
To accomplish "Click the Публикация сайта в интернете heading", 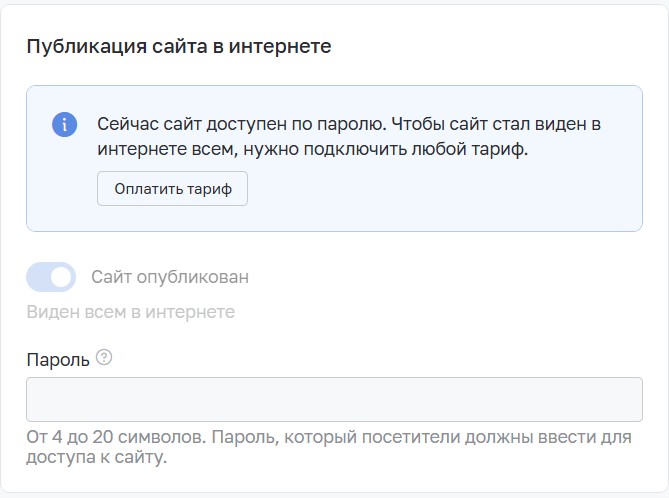I will 179,47.
